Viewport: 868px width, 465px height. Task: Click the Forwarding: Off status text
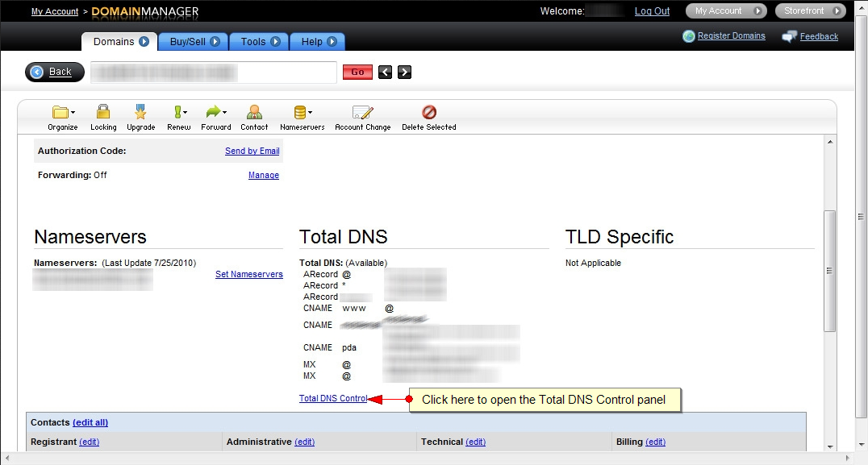73,175
